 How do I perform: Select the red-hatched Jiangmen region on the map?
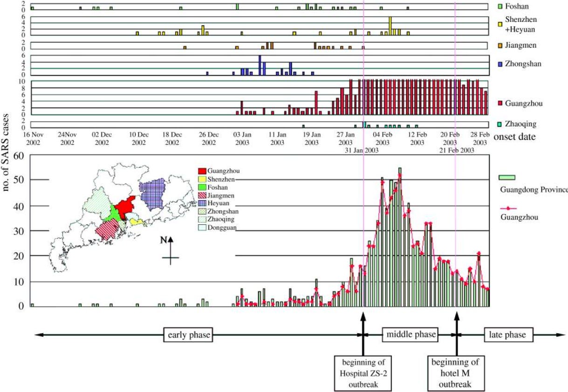click(x=107, y=230)
